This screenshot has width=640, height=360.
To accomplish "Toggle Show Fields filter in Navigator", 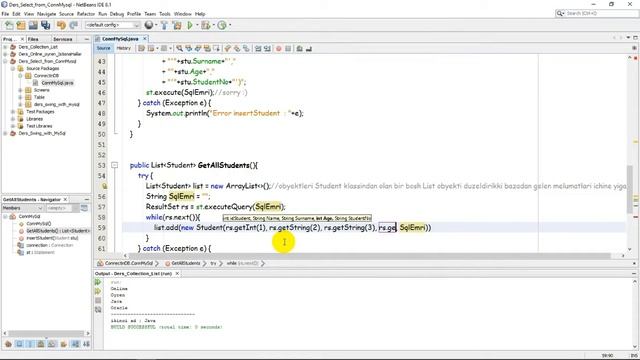I will tap(19, 344).
